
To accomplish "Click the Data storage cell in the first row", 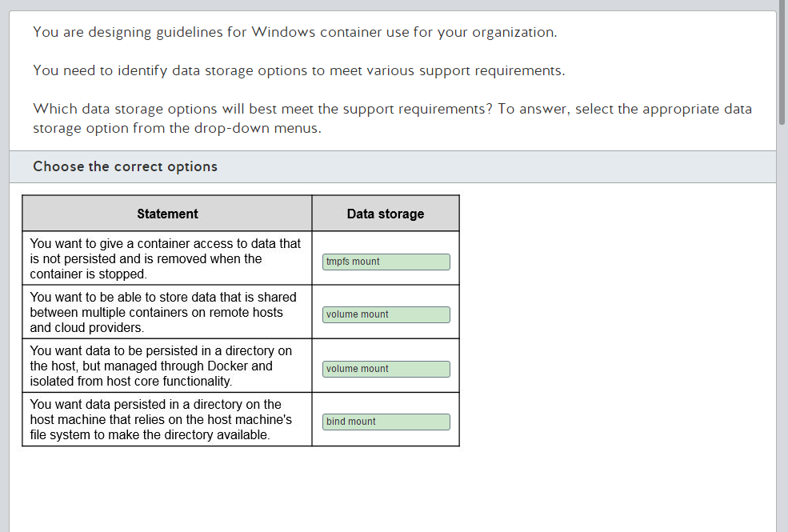I will 386,258.
